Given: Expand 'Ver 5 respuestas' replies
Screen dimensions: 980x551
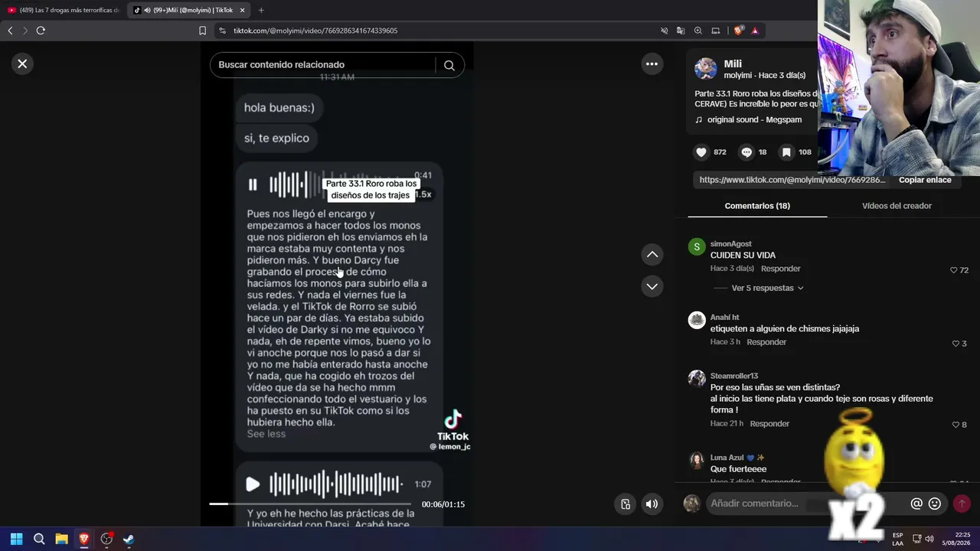Looking at the screenshot, I should [767, 288].
